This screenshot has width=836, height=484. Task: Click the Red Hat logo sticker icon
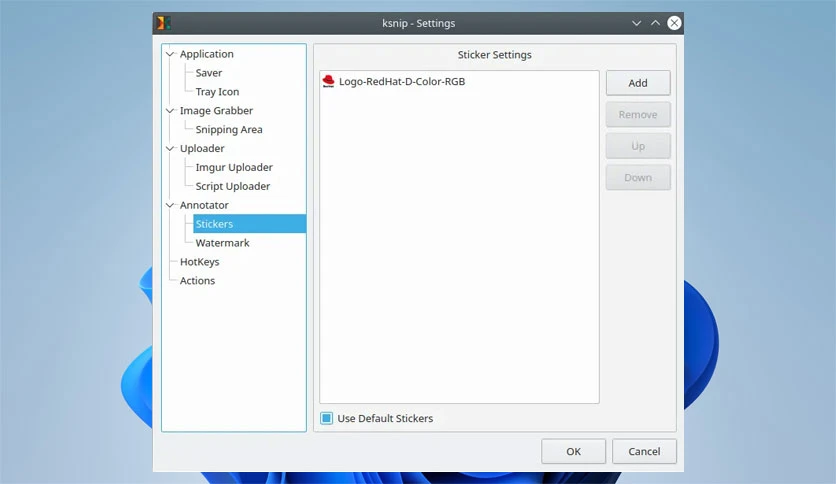(328, 81)
